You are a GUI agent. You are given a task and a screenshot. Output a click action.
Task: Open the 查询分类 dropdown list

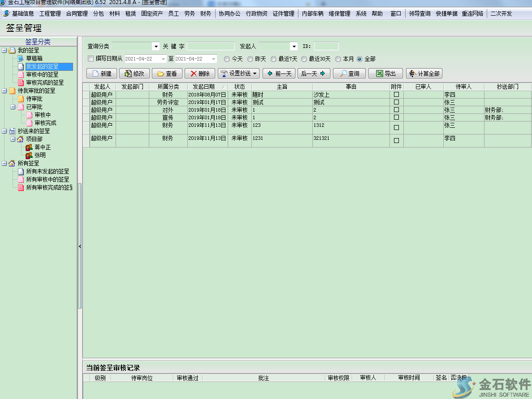click(x=156, y=46)
